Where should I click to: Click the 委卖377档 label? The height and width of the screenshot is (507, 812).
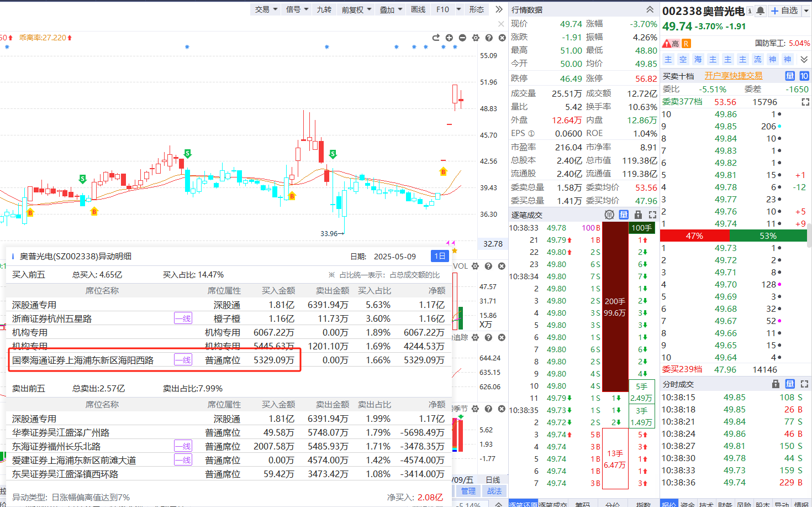[x=682, y=102]
